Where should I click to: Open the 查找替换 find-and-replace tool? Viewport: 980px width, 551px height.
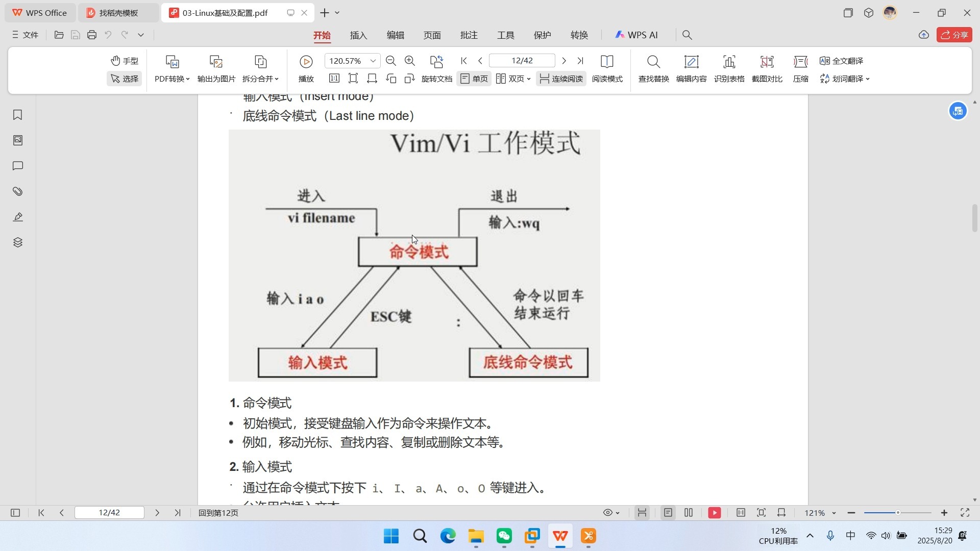point(653,69)
